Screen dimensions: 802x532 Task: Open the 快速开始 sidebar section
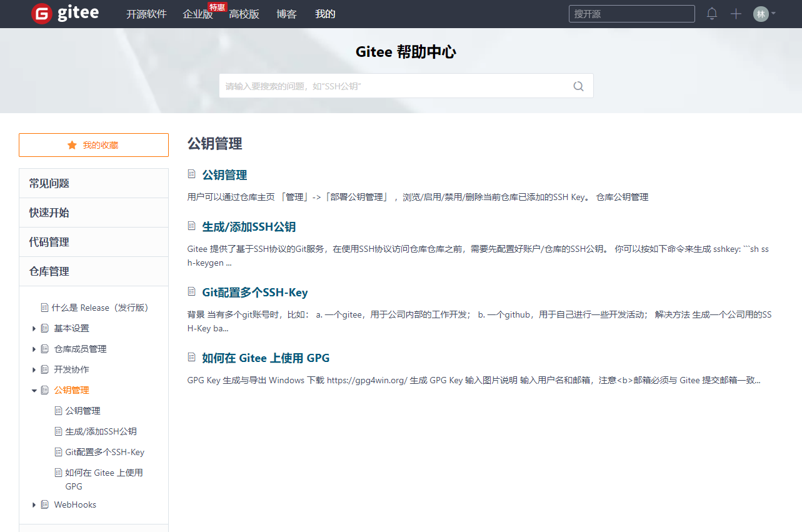(x=94, y=213)
